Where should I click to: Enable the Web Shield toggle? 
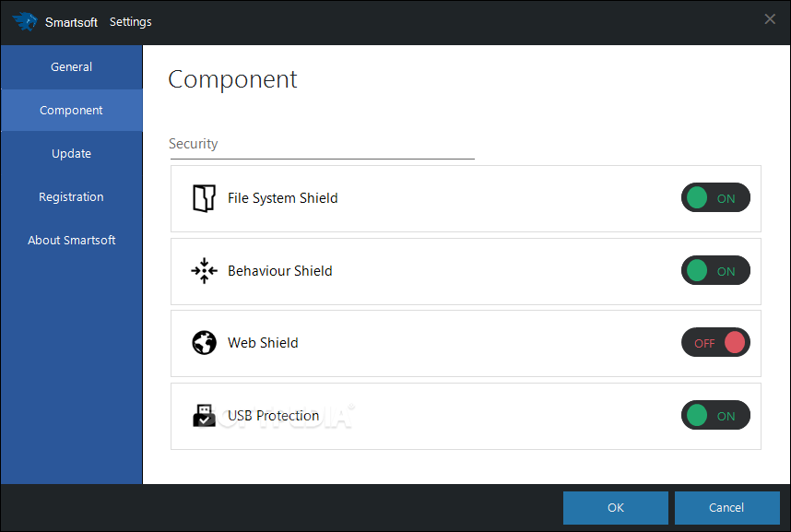715,343
